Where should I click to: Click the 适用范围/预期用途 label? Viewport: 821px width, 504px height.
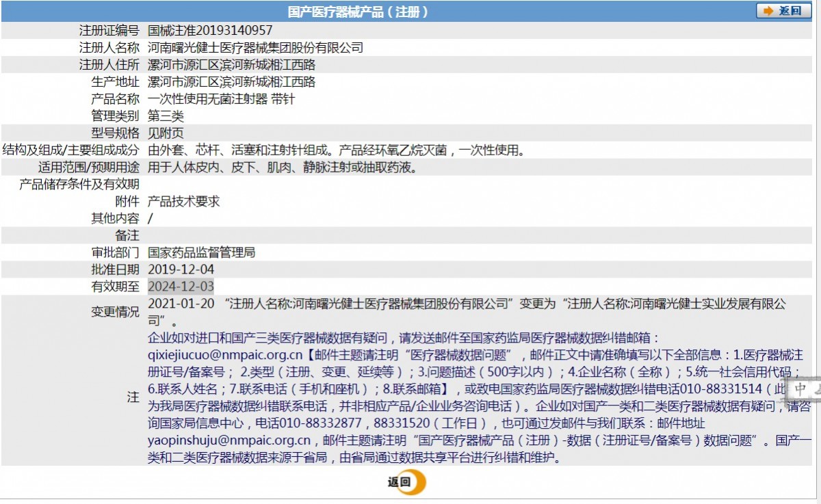click(x=89, y=168)
